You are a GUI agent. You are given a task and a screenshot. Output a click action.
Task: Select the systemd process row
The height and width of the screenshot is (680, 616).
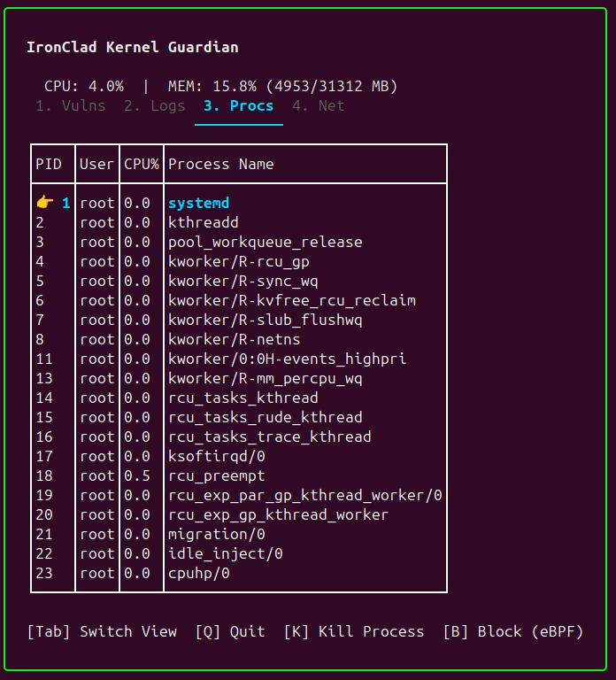pos(239,203)
